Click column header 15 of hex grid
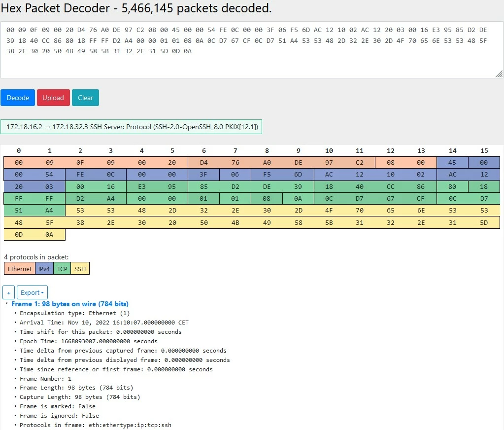Image resolution: width=504 pixels, height=430 pixels. 484,150
